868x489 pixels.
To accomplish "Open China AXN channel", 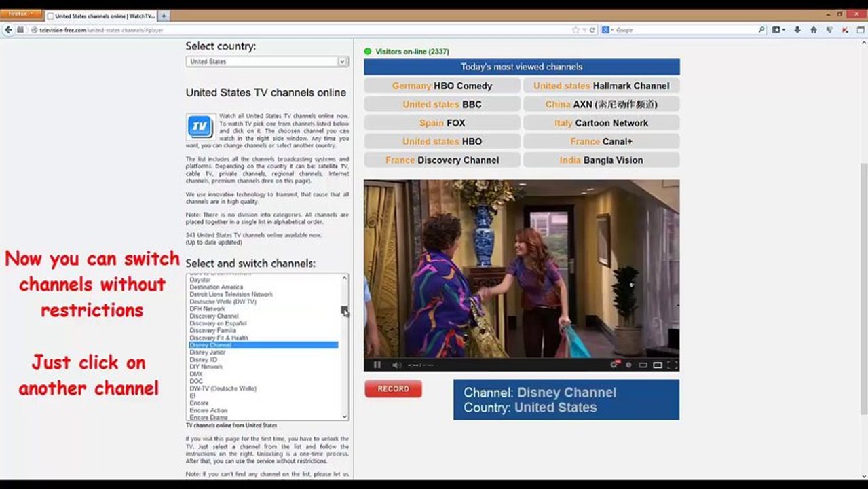I will pos(601,105).
